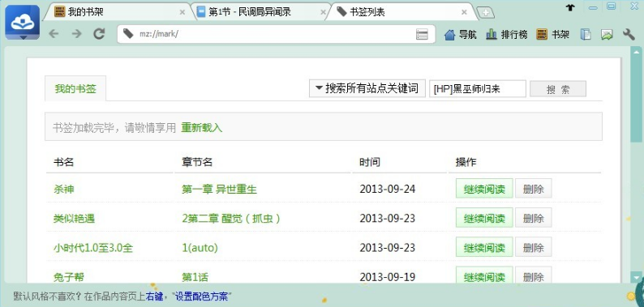This screenshot has width=644, height=307.
Task: Click the t-shirt skin icon
Action: [570, 7]
